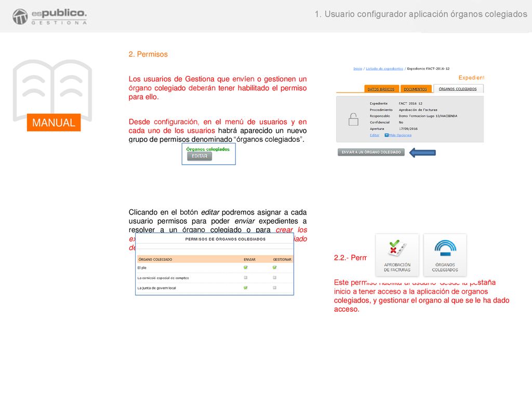Click the padlock icon in expediente panel

353,119
